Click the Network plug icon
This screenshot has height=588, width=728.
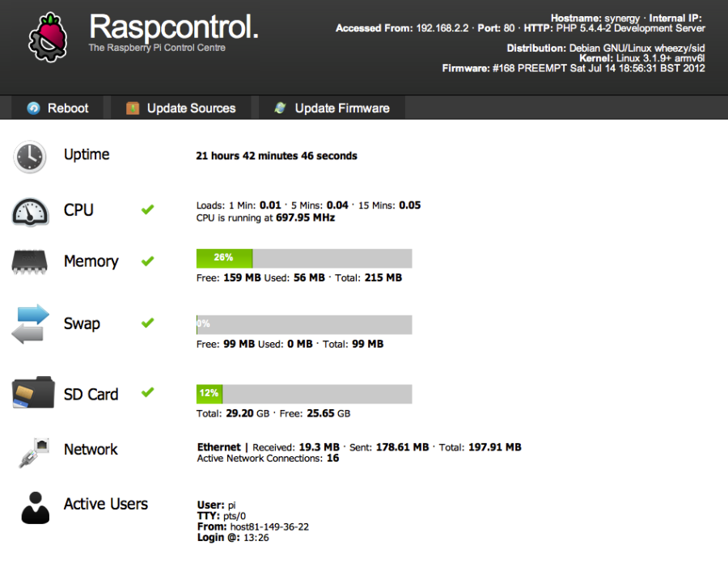point(30,451)
